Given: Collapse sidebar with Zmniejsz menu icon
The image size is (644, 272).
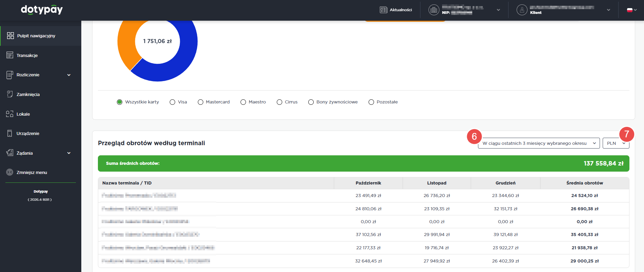Looking at the screenshot, I should (x=10, y=172).
